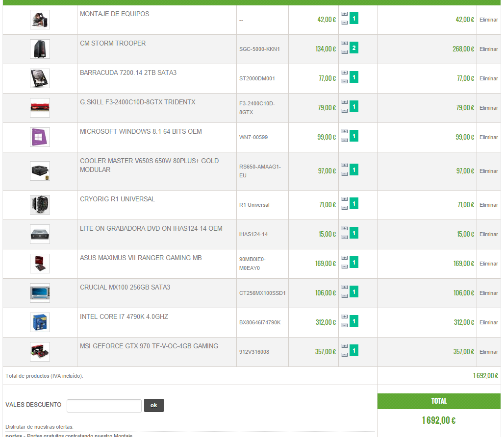Screen dimensions: 504x437
Task: Open Cryorig R1 cooler thumbnail
Action: tap(40, 204)
